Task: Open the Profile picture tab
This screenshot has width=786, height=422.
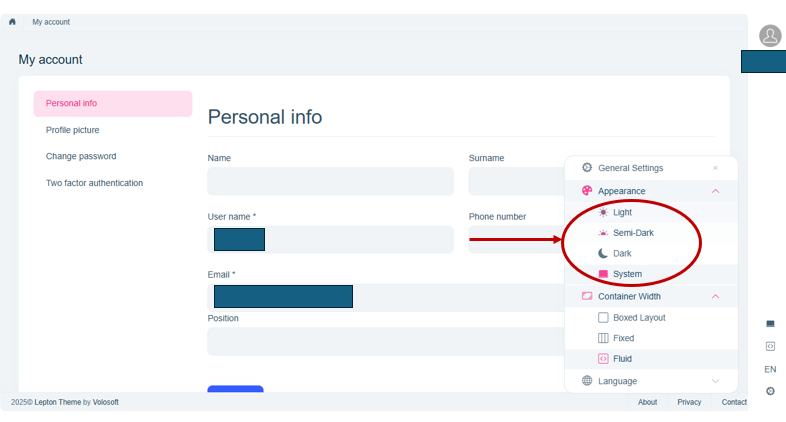Action: pos(73,130)
